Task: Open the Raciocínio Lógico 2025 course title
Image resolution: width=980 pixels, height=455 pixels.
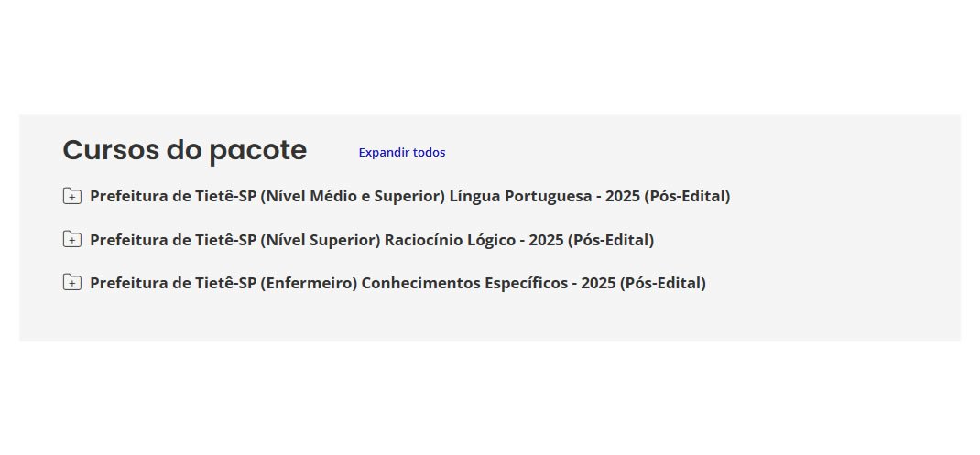Action: tap(371, 240)
